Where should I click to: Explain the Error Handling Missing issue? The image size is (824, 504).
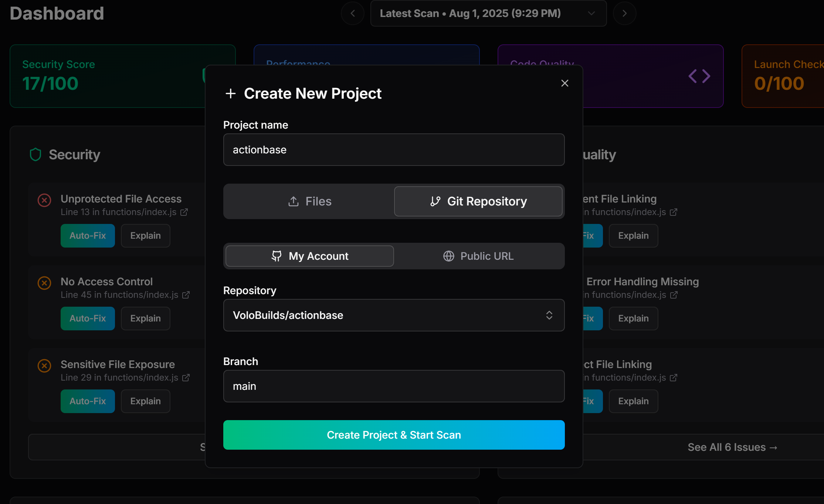coord(633,319)
